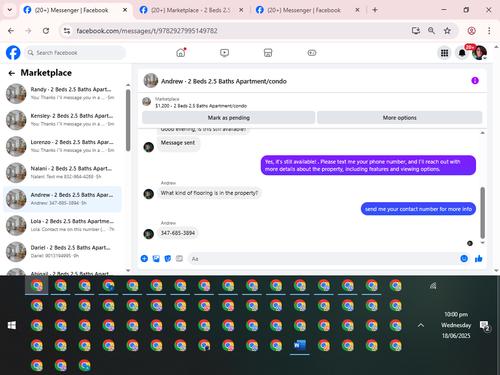This screenshot has width=500, height=375.
Task: Open the Video/Watch icon
Action: pyautogui.click(x=224, y=53)
